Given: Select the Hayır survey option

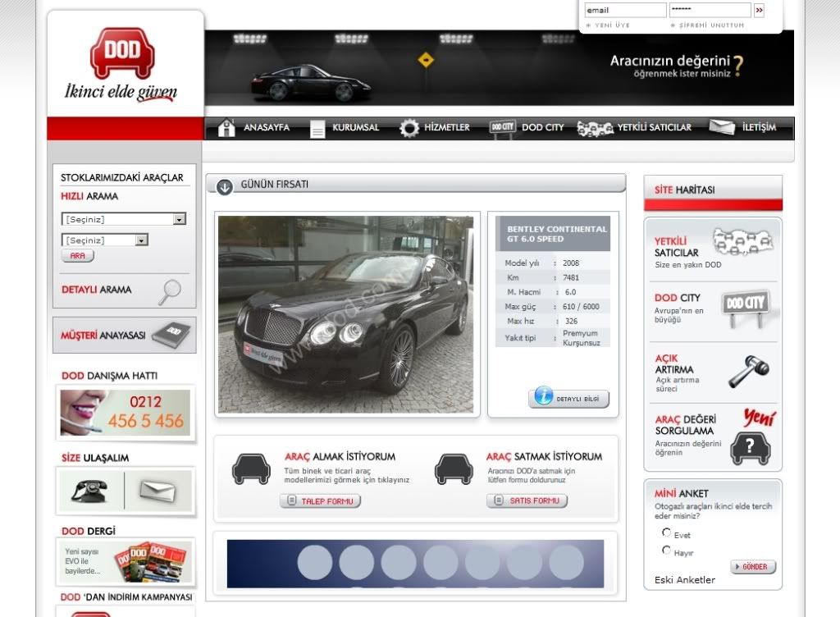Looking at the screenshot, I should pos(666,551).
